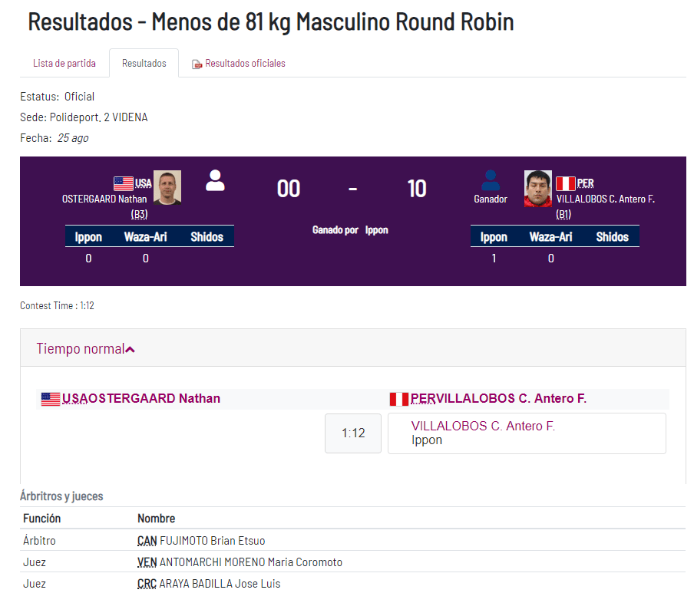
Task: Click OSTERGAARD Nathan name in scoreboard
Action: coord(104,199)
